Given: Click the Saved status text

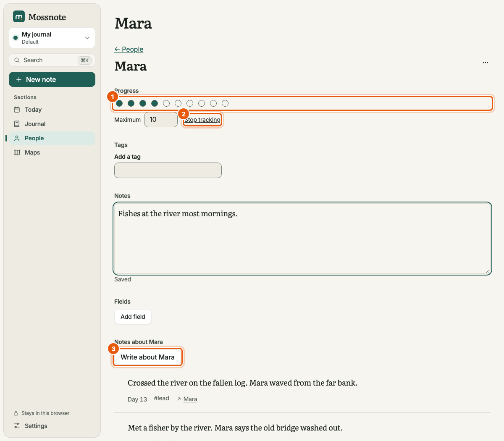Looking at the screenshot, I should pos(123,279).
